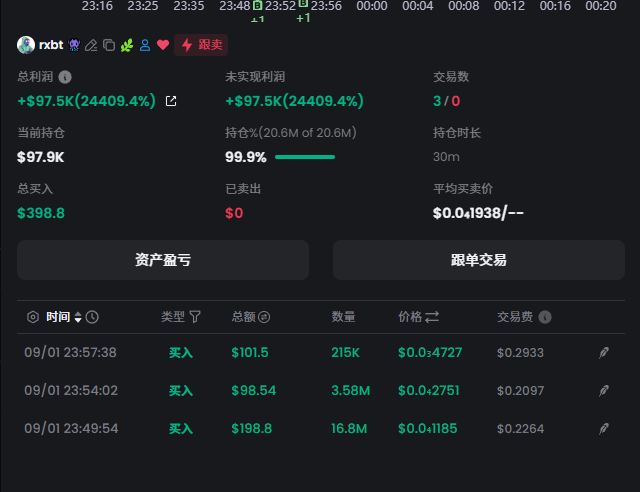Switch the 总额 currency toggle icon
The image size is (640, 492).
(x=264, y=317)
